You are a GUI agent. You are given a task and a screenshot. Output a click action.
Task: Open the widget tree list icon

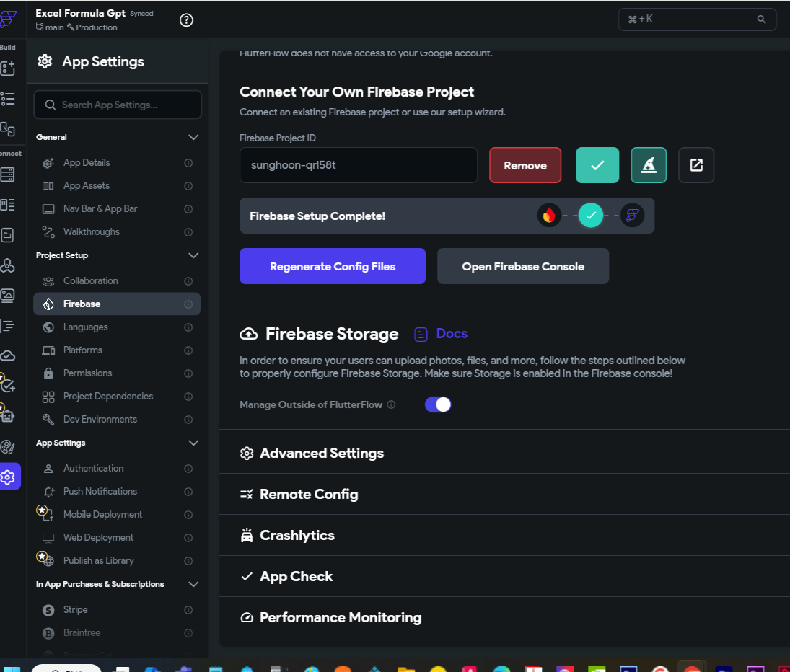point(7,99)
